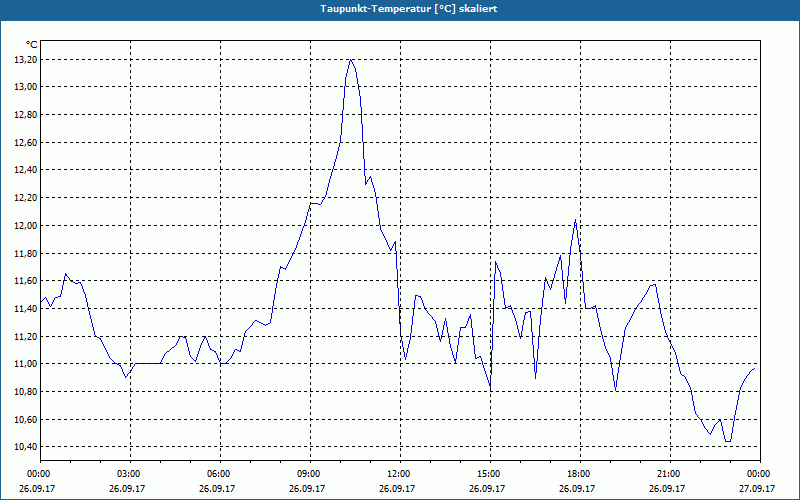Image resolution: width=800 pixels, height=500 pixels.
Task: Click the °C unit label
Action: pyautogui.click(x=31, y=45)
